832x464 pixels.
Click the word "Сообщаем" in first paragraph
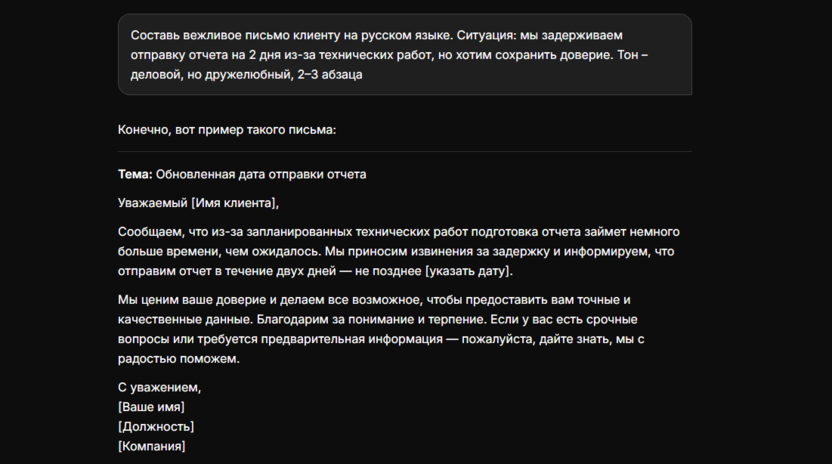click(148, 232)
